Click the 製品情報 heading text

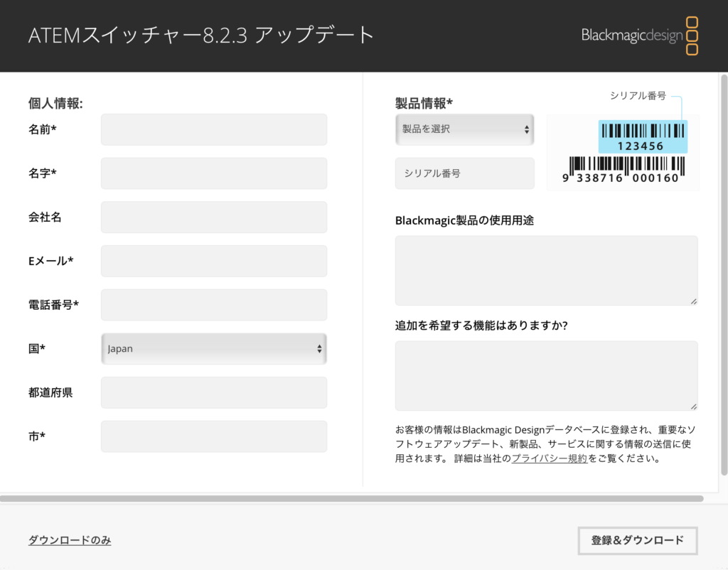pos(424,103)
